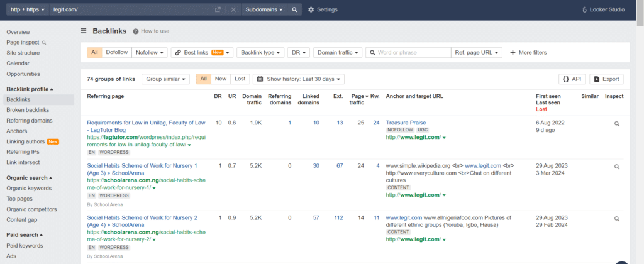Toggle the hamburger menu beside Backlinks
The height and width of the screenshot is (264, 644).
coord(84,31)
